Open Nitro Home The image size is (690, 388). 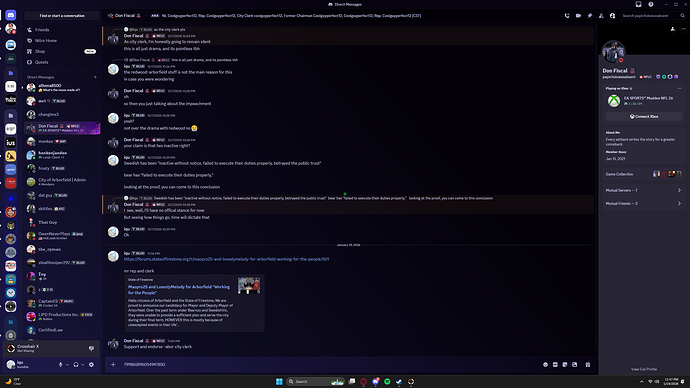click(62, 40)
